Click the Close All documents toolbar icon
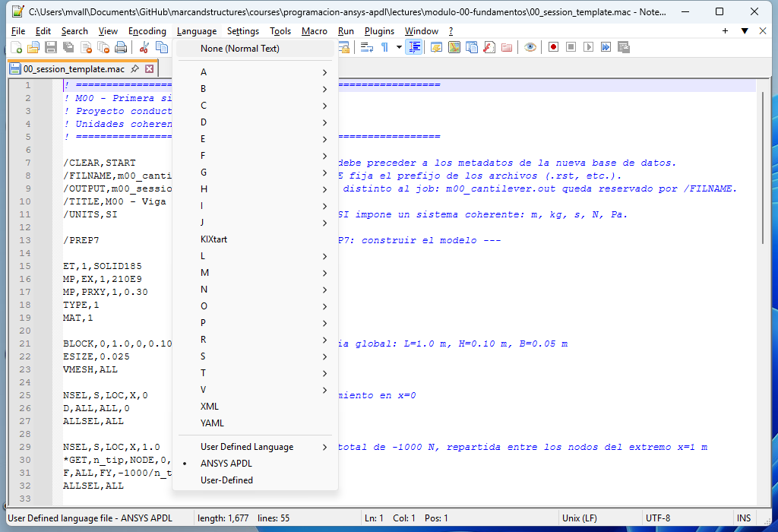This screenshot has width=778, height=532. click(103, 48)
